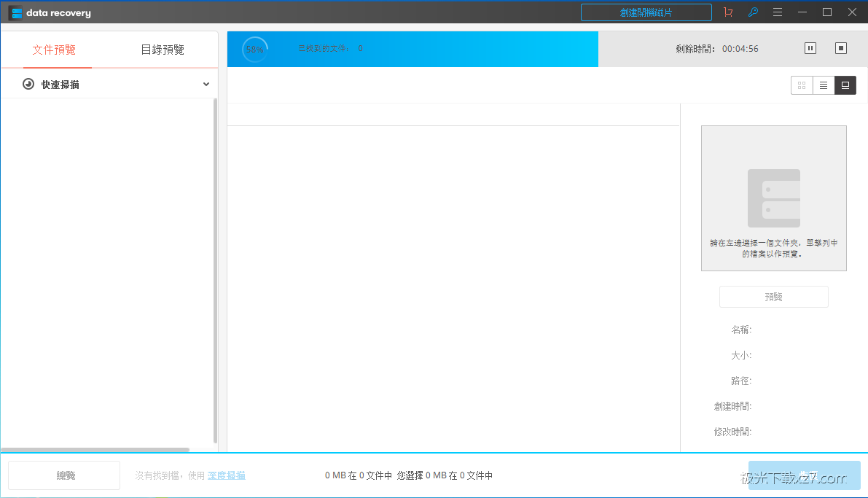Viewport: 868px width, 498px height.
Task: Click the 路徑 field label
Action: point(741,381)
